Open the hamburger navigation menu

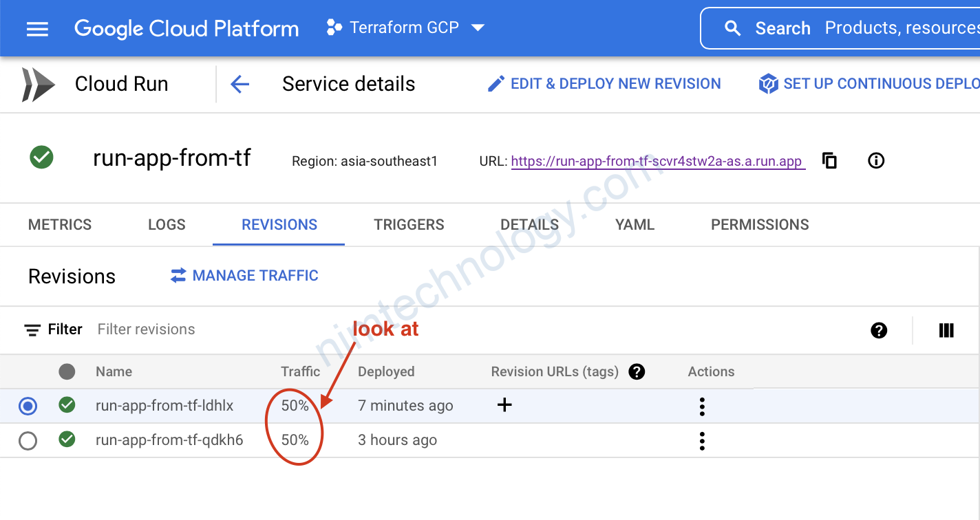click(x=37, y=29)
